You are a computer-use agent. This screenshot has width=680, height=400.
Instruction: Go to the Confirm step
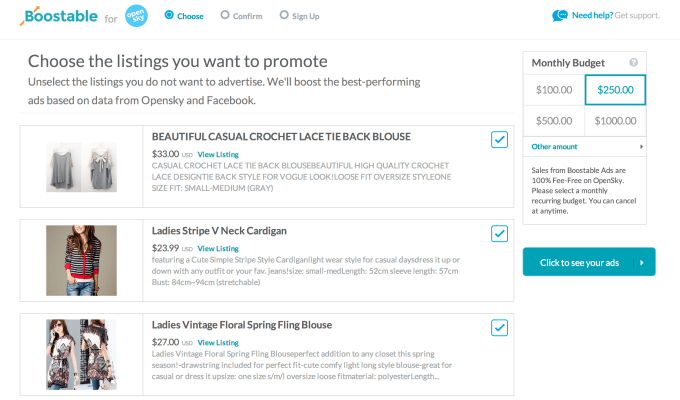pos(241,16)
